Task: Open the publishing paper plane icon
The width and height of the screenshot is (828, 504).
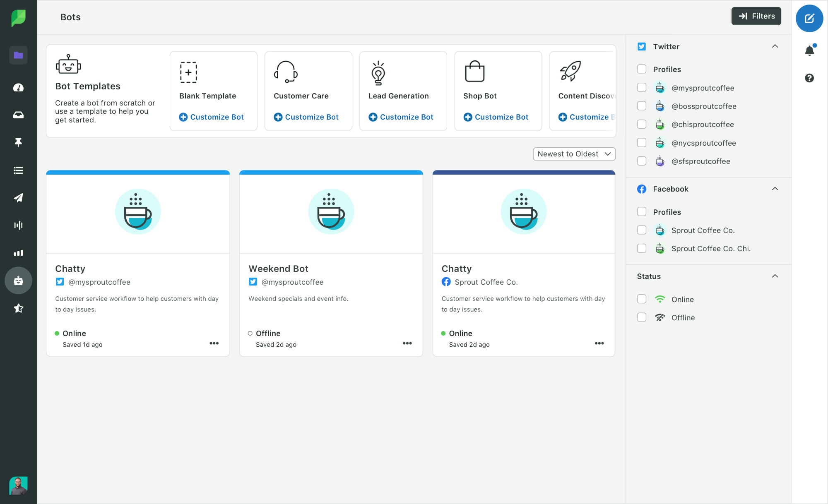Action: [18, 197]
